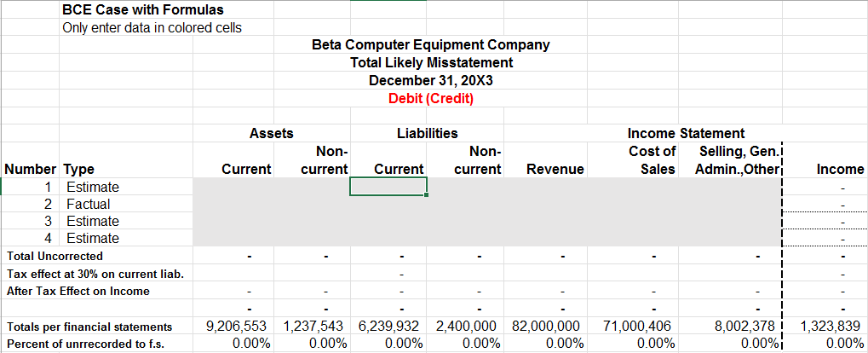This screenshot has width=868, height=353.
Task: Select the 'Estimate' type cell in row 4
Action: coord(93,238)
